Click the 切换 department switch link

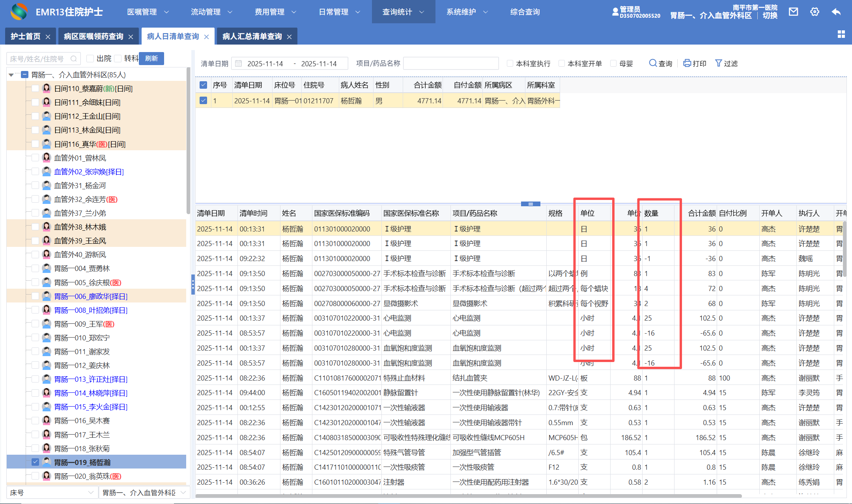(x=770, y=15)
